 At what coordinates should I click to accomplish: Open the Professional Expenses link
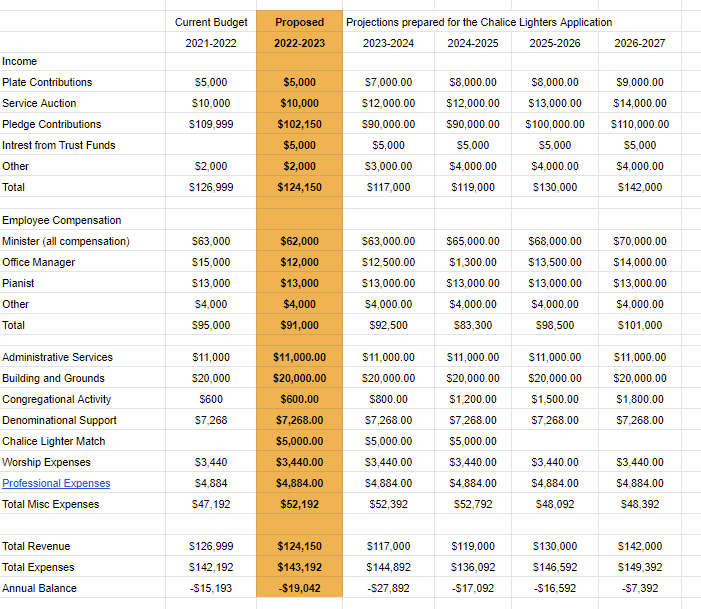56,483
